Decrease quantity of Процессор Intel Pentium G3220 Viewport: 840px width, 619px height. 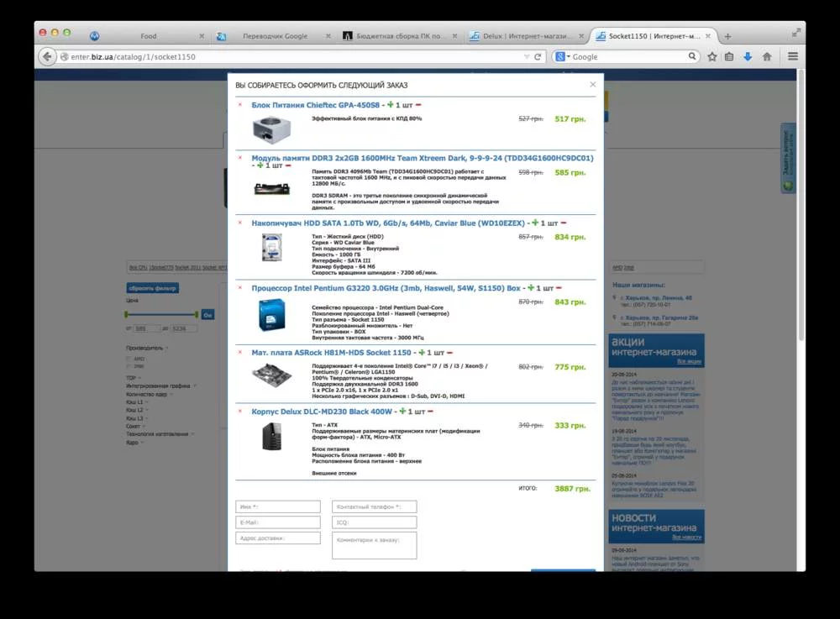(559, 288)
